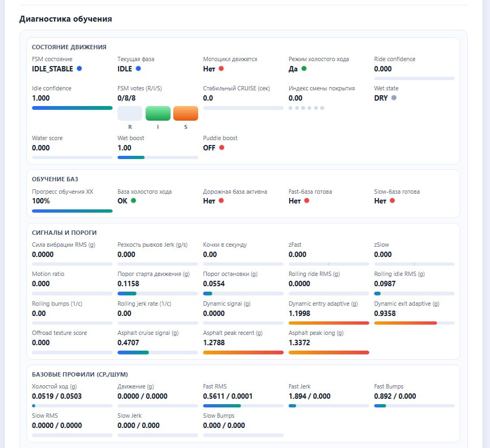This screenshot has width=490, height=448.
Task: Click the Прогресс обучения XX 100% bar
Action: click(72, 210)
